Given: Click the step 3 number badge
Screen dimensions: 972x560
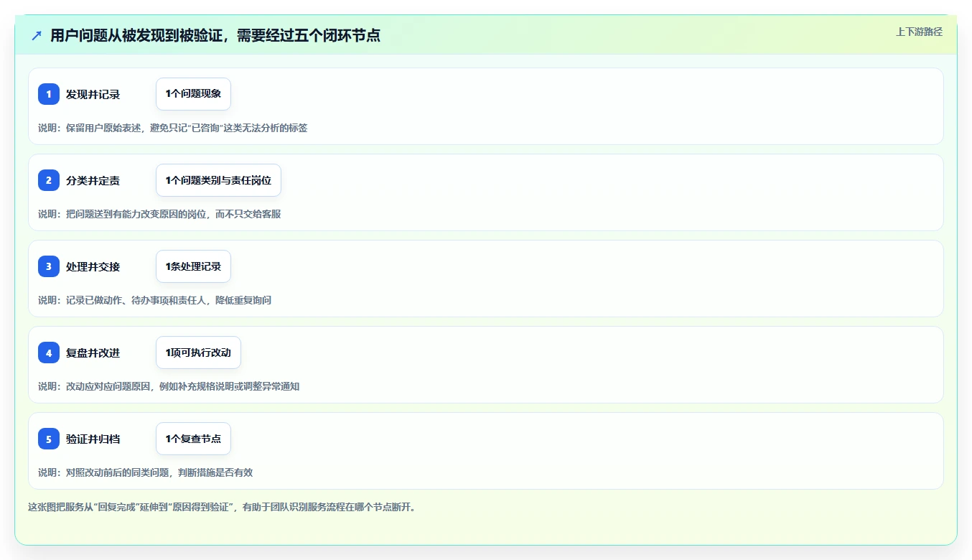Looking at the screenshot, I should 49,266.
